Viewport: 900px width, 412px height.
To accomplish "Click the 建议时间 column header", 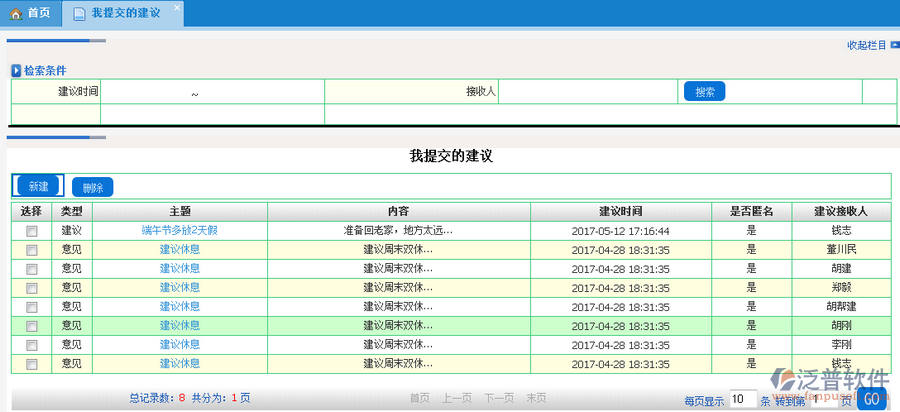I will [x=620, y=212].
